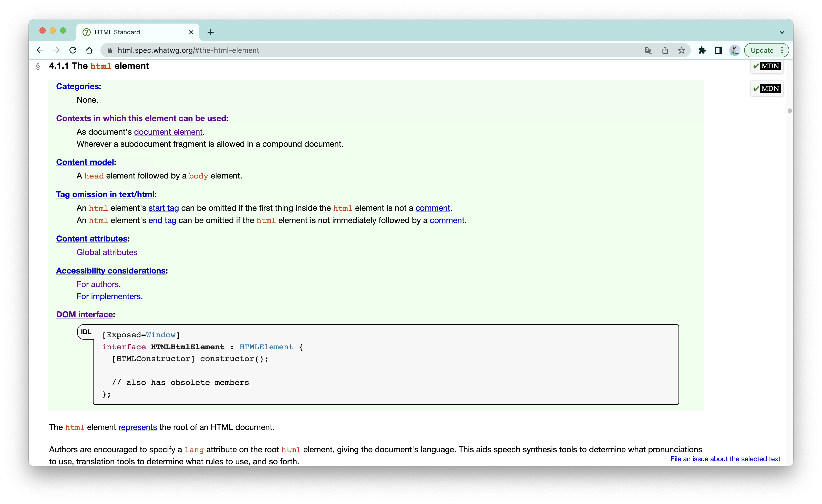Open the browser home page icon
This screenshot has width=822, height=504.
tap(89, 50)
